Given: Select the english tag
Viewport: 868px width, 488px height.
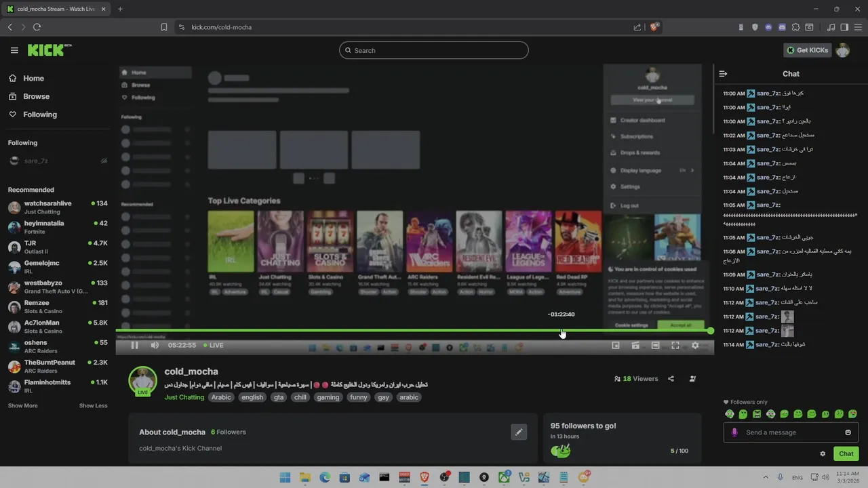Looking at the screenshot, I should point(252,397).
